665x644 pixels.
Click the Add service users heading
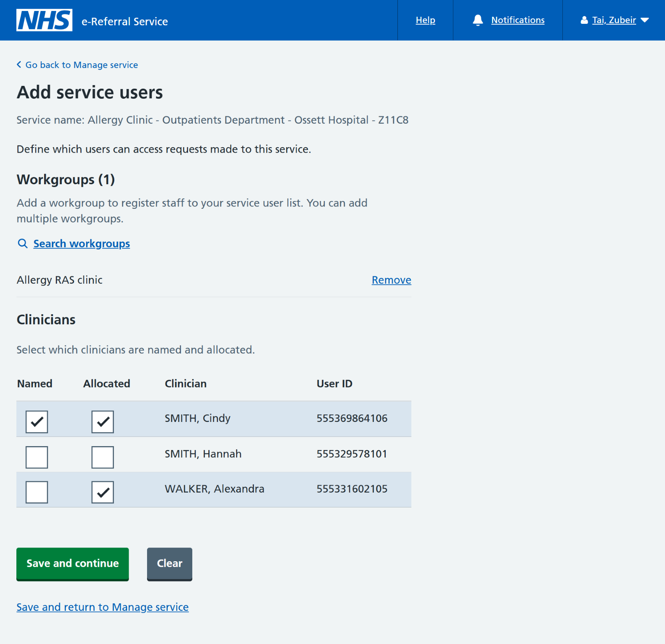pyautogui.click(x=90, y=93)
